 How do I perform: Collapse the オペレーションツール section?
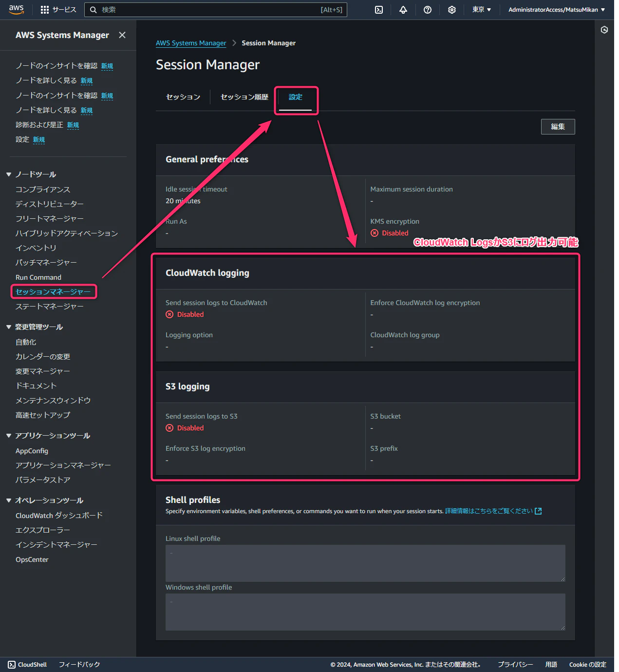pyautogui.click(x=9, y=500)
